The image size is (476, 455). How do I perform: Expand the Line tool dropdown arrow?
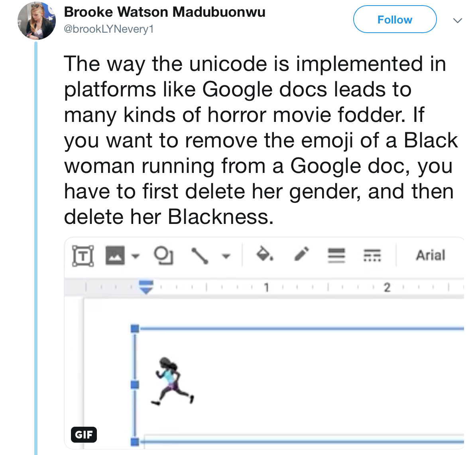(226, 256)
